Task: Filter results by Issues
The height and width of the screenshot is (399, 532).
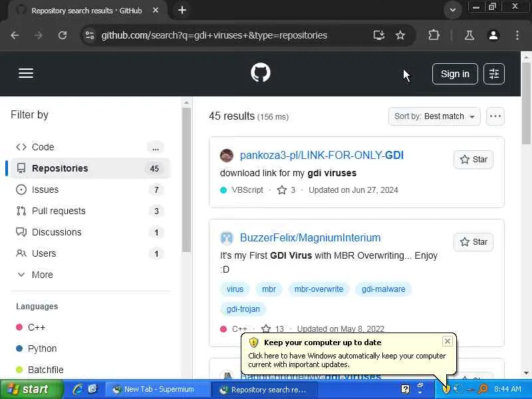Action: pos(88,190)
